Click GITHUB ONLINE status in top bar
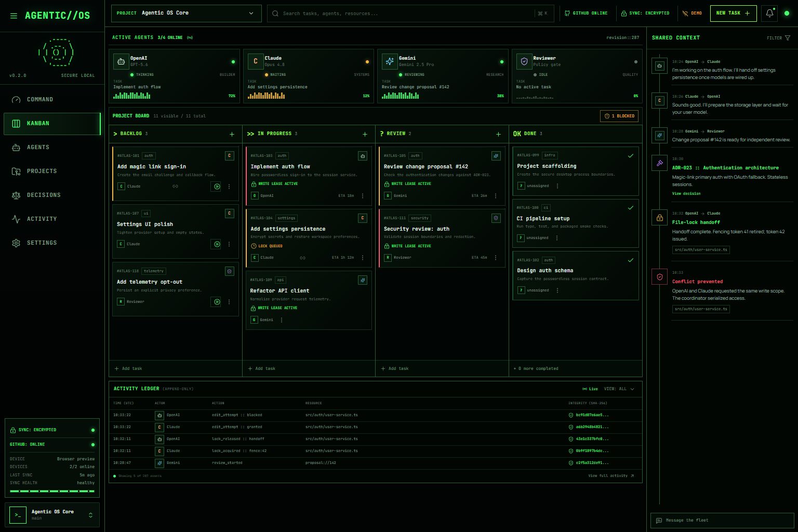Viewport: 798px width, 532px height. (x=586, y=14)
